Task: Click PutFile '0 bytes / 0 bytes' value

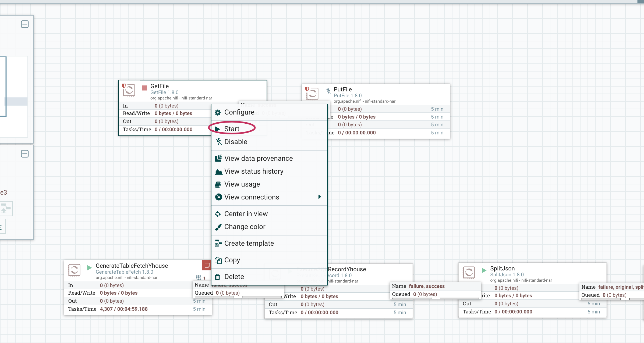Action: coord(357,117)
